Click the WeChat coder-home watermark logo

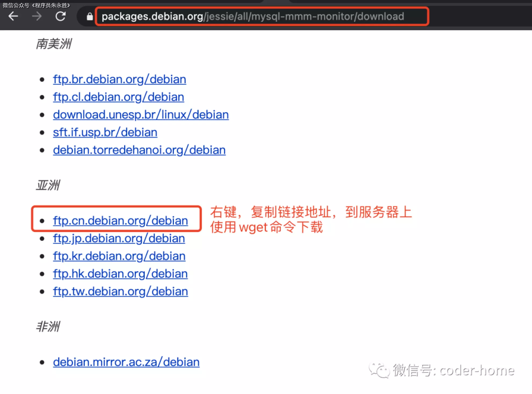point(379,371)
